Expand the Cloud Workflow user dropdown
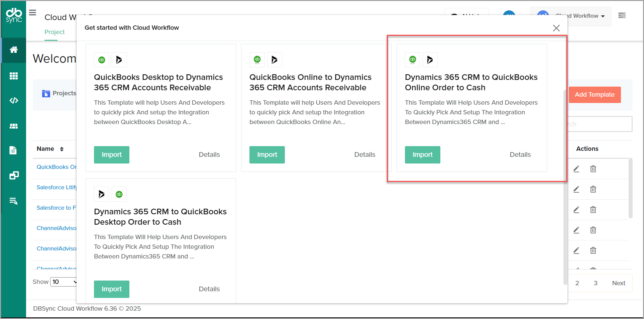 (x=580, y=16)
